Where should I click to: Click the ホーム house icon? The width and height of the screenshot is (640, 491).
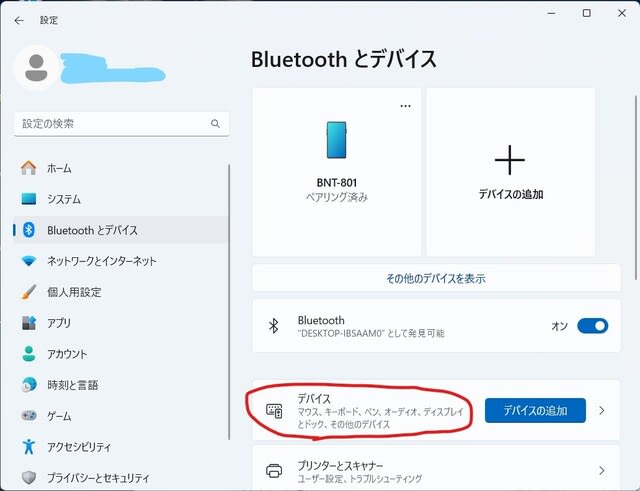pos(29,168)
